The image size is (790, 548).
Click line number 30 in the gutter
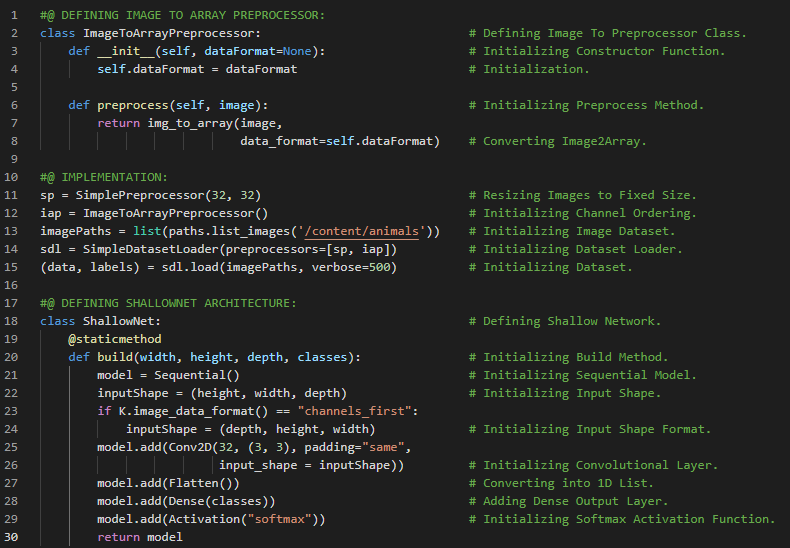point(16,537)
